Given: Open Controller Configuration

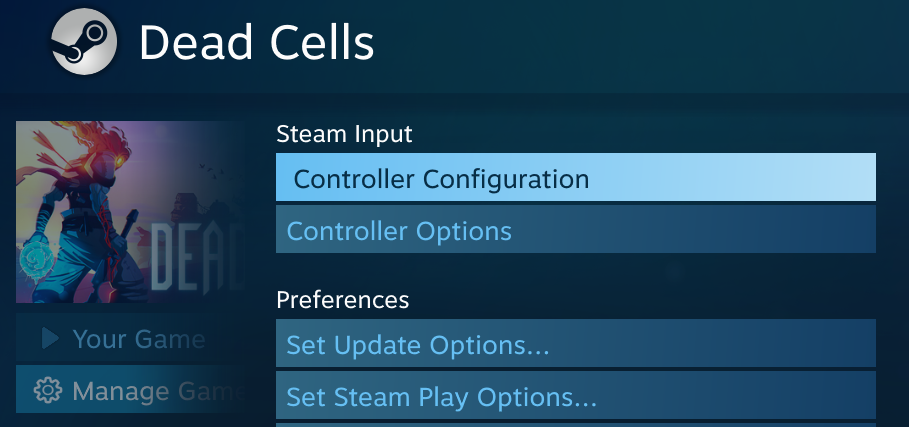Looking at the screenshot, I should 441,179.
